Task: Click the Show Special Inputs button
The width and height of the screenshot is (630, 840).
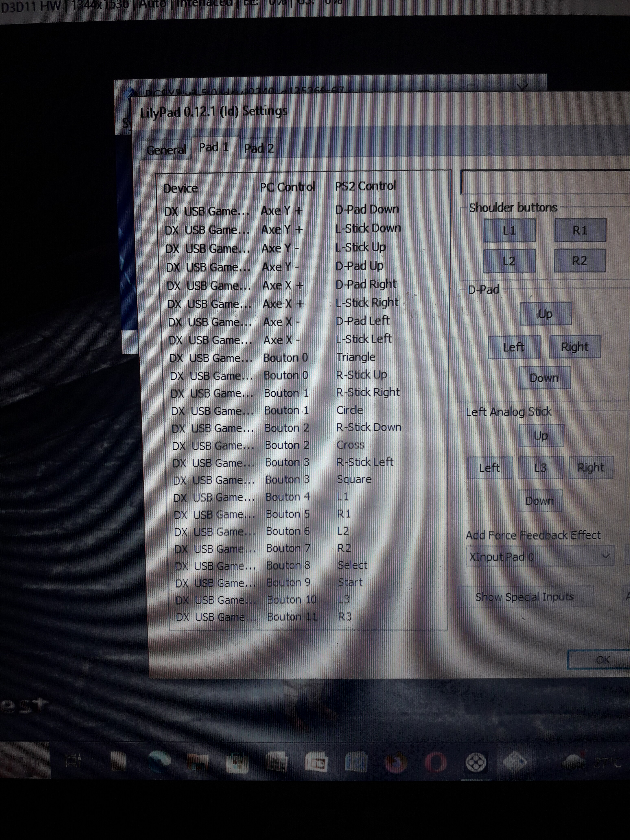Action: 524,597
